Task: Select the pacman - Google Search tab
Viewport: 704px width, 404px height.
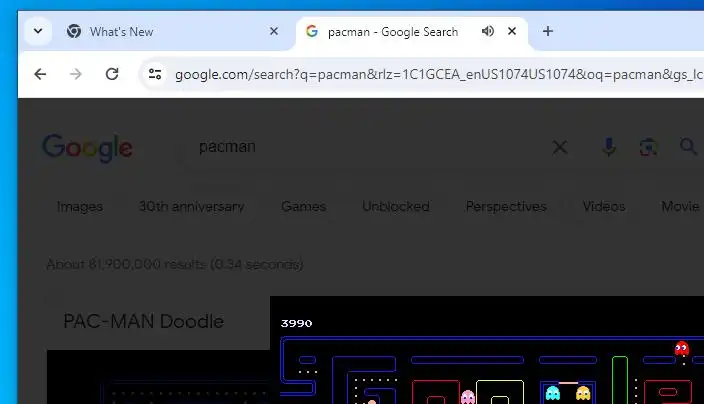Action: (412, 32)
